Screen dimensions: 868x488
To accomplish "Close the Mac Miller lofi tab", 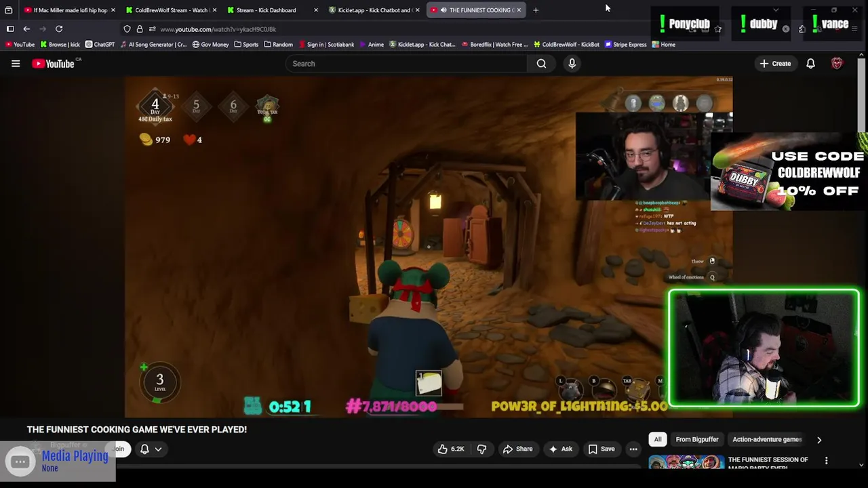I will coord(113,10).
